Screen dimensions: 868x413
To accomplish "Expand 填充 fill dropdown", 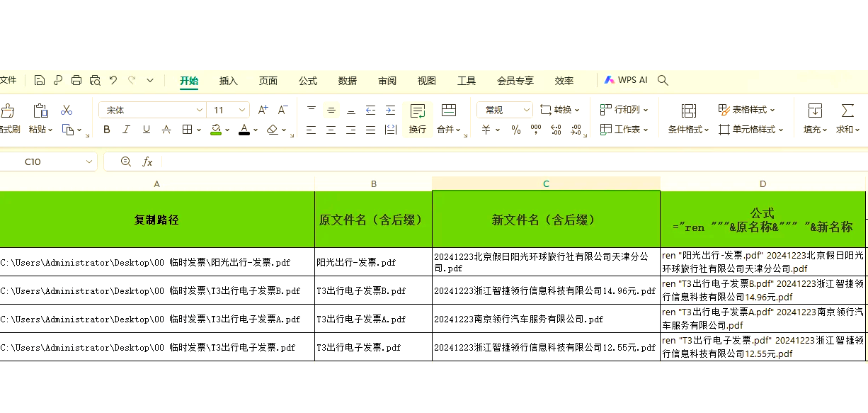I will click(x=825, y=130).
